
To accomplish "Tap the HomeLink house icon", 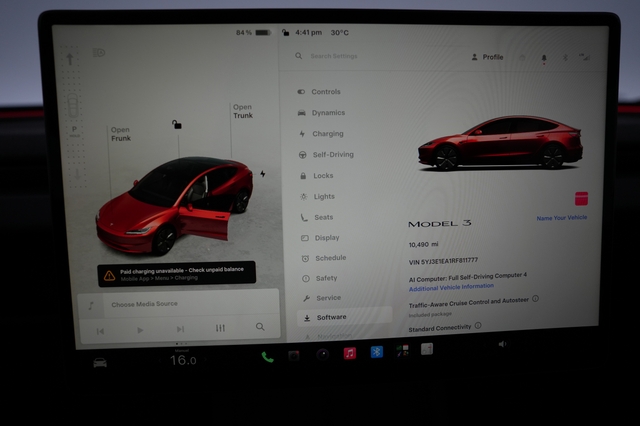I will 522,58.
